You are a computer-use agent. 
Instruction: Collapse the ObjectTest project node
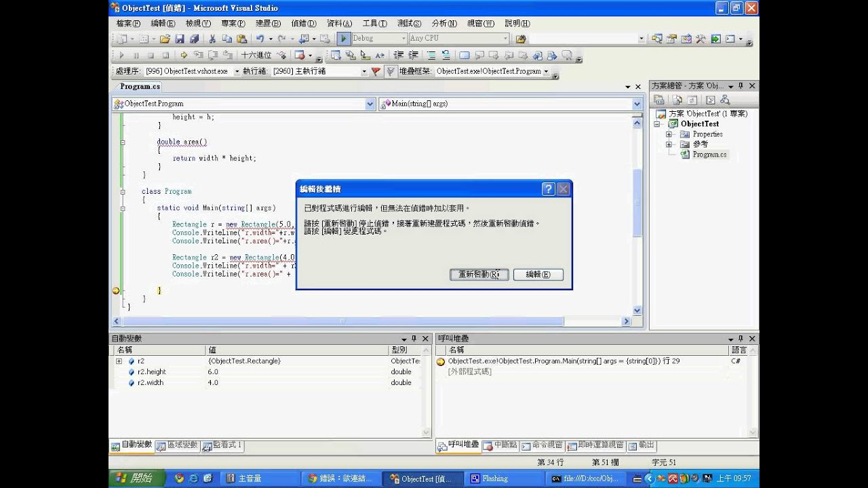[x=657, y=124]
